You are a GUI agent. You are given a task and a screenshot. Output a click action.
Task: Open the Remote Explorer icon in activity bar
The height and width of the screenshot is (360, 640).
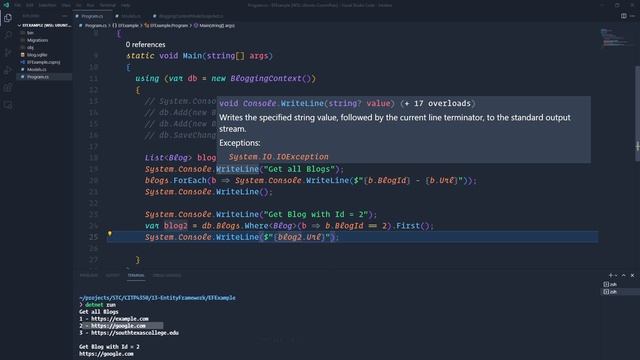click(8, 105)
